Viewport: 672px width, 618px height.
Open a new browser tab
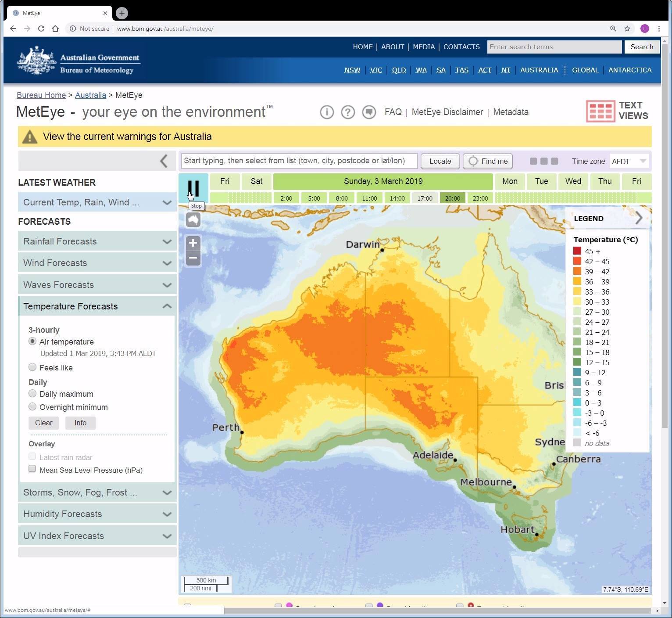(x=122, y=13)
